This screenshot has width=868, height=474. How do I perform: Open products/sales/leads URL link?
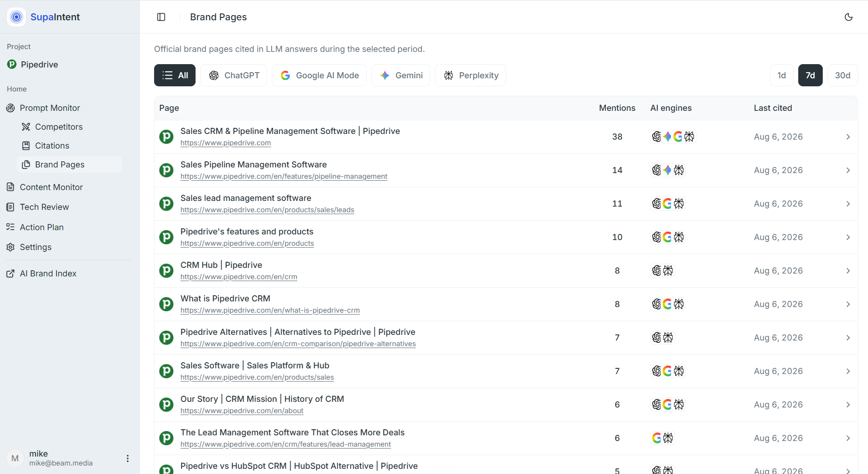click(x=267, y=210)
